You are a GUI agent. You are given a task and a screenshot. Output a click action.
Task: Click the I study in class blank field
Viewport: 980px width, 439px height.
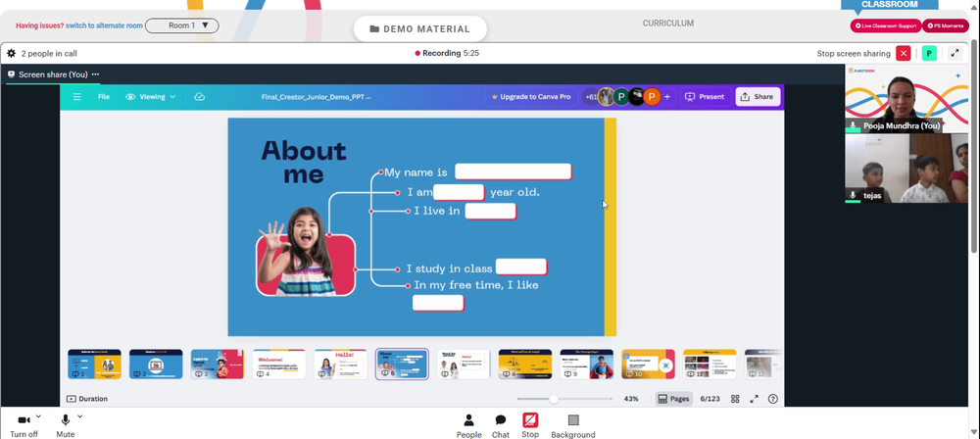521,268
